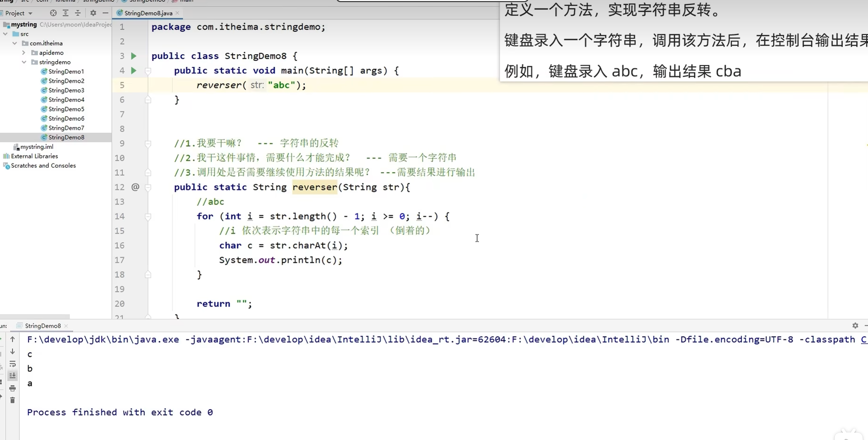Fold the for loop at line 14

[x=148, y=217]
